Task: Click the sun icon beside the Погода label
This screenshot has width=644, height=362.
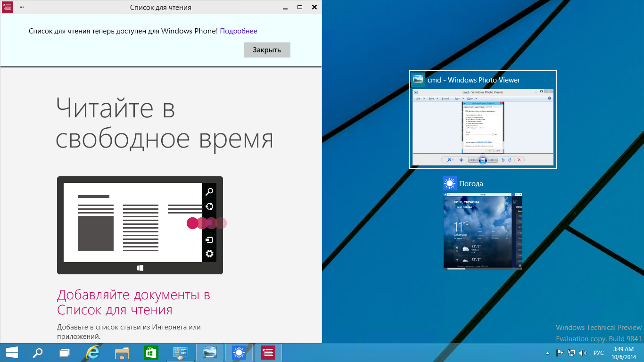Action: [450, 183]
